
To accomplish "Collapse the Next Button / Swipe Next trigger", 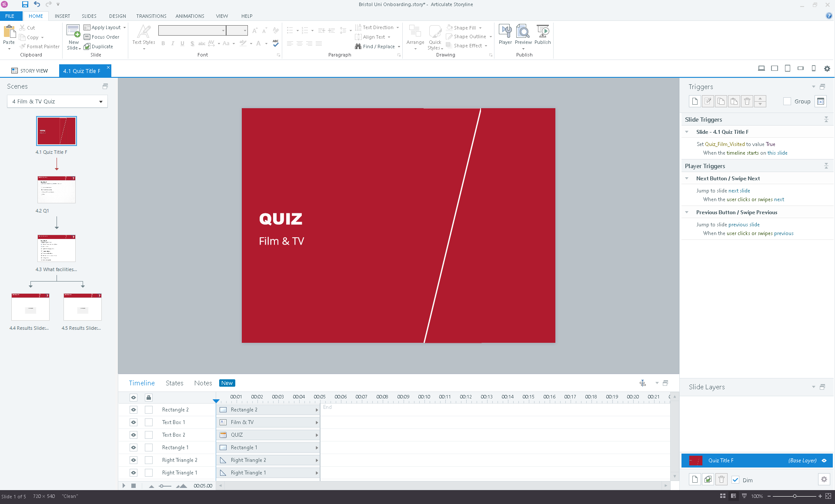I will click(x=687, y=179).
